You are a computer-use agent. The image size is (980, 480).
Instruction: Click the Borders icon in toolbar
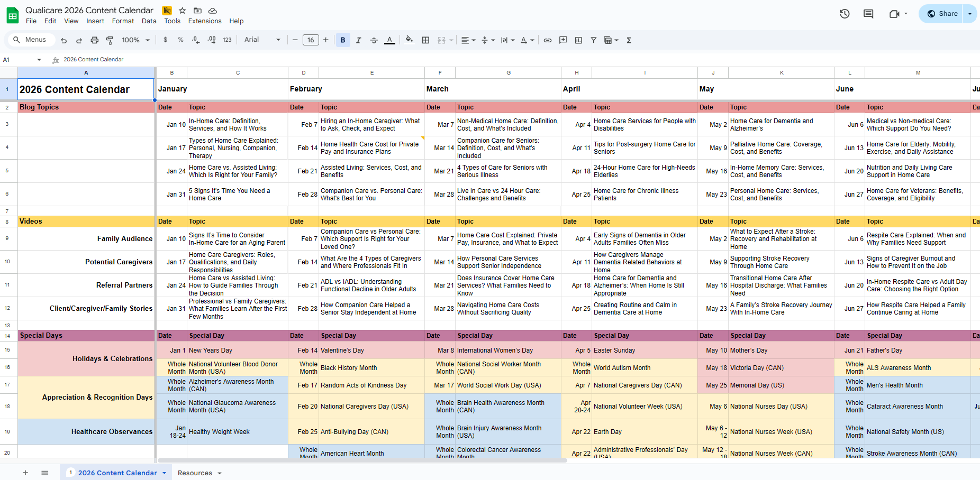[425, 40]
